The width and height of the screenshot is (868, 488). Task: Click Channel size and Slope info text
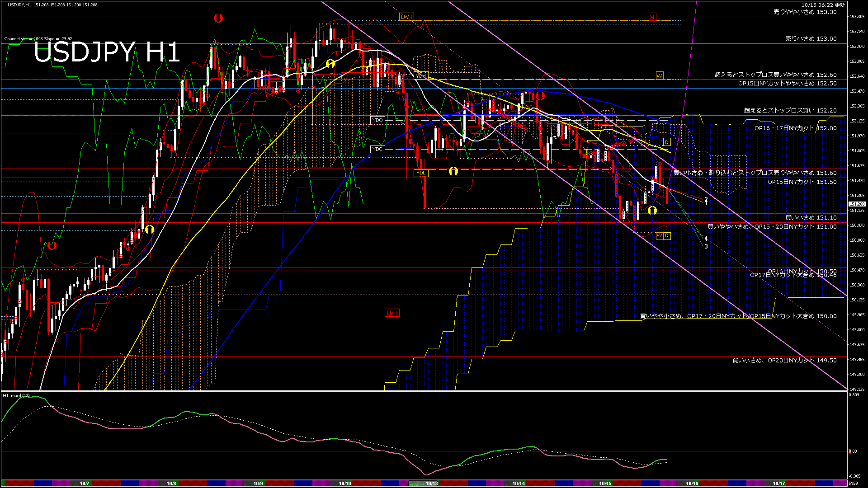click(x=38, y=39)
